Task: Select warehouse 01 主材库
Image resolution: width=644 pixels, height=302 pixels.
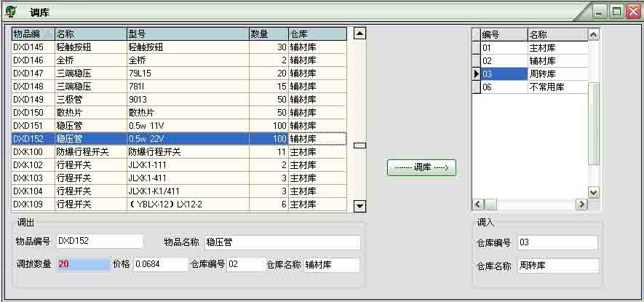Action: 534,48
